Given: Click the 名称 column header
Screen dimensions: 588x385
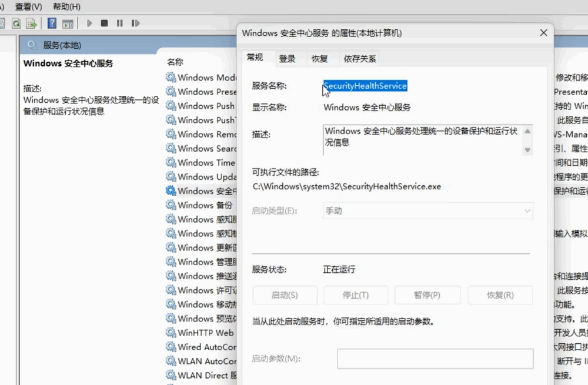Looking at the screenshot, I should [x=175, y=62].
